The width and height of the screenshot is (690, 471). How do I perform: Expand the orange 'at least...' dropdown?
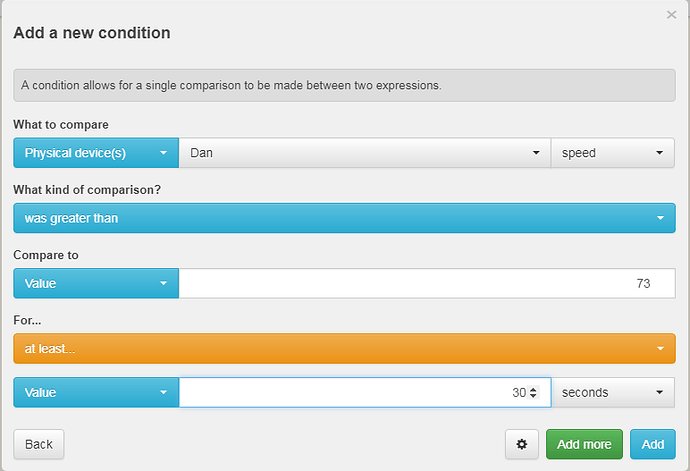tap(344, 348)
